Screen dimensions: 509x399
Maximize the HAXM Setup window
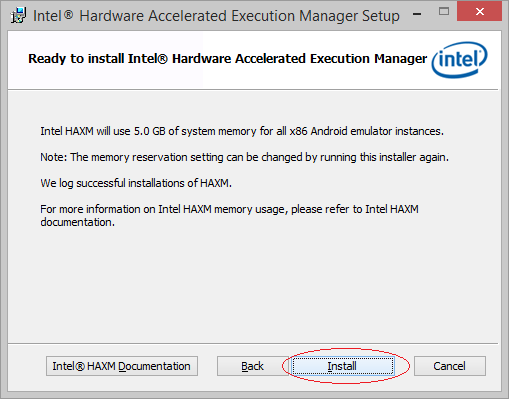coord(444,12)
